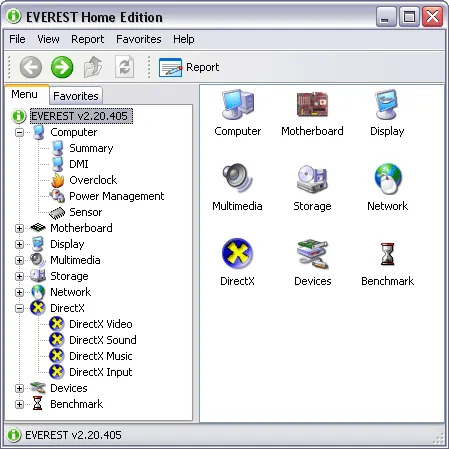
Task: Select Summary in the tree
Action: click(x=91, y=148)
